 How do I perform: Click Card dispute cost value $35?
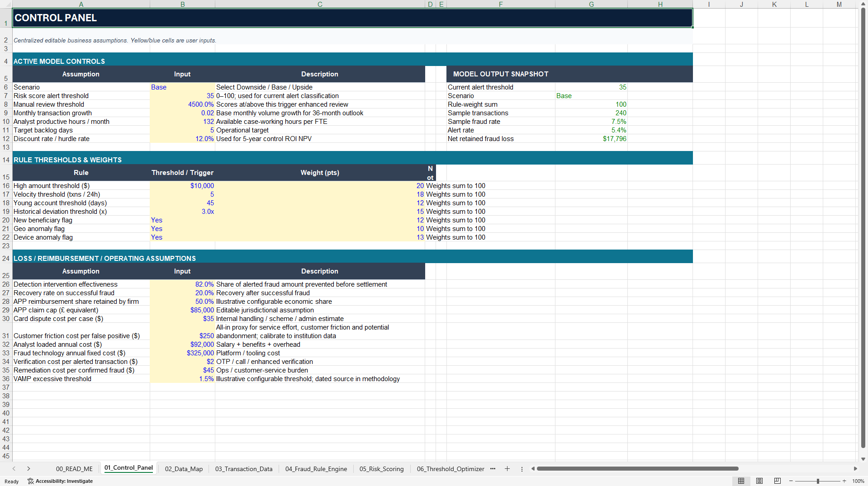pos(182,319)
